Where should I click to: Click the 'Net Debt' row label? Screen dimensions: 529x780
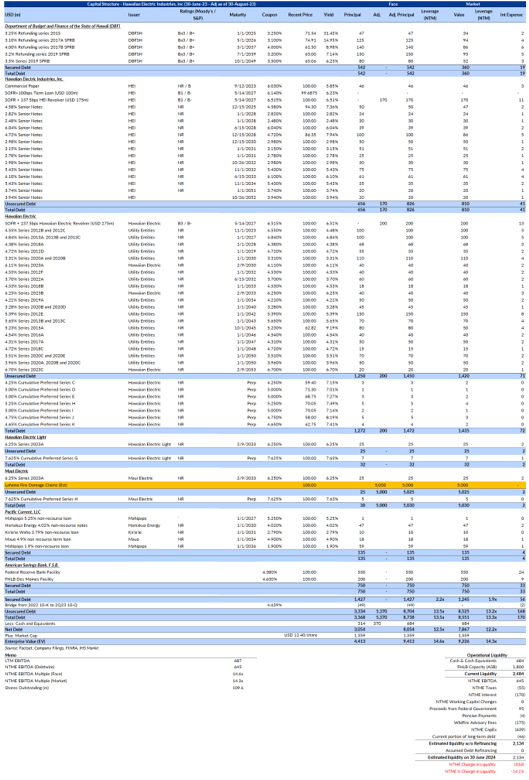[x=13, y=630]
